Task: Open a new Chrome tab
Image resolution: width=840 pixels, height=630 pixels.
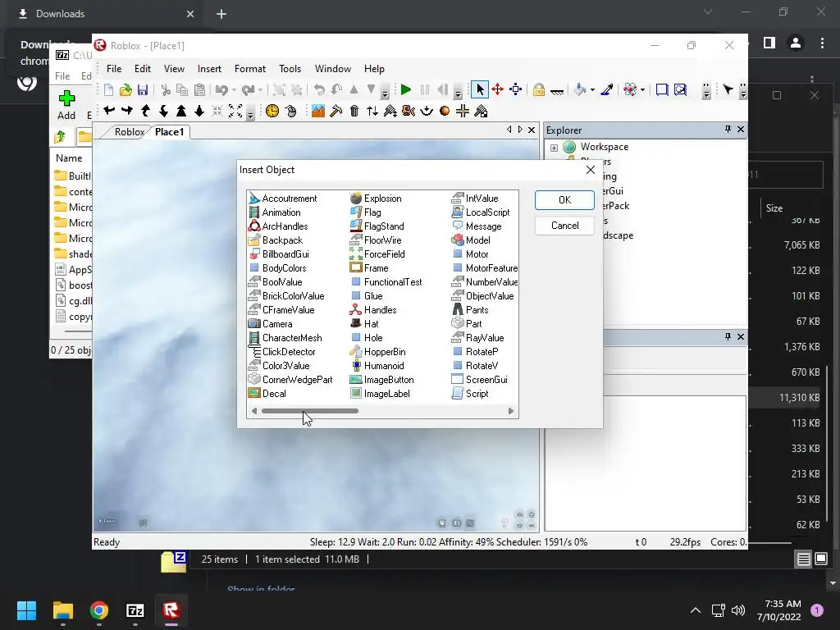Action: pos(221,14)
